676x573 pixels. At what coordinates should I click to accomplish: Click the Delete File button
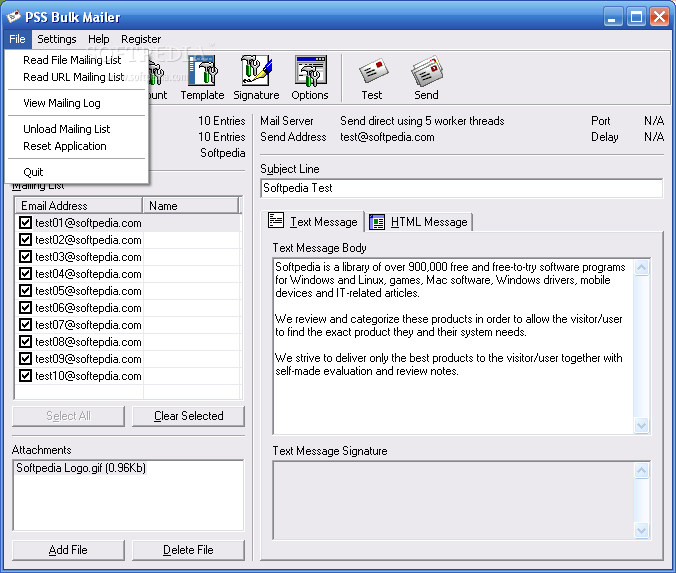(188, 550)
